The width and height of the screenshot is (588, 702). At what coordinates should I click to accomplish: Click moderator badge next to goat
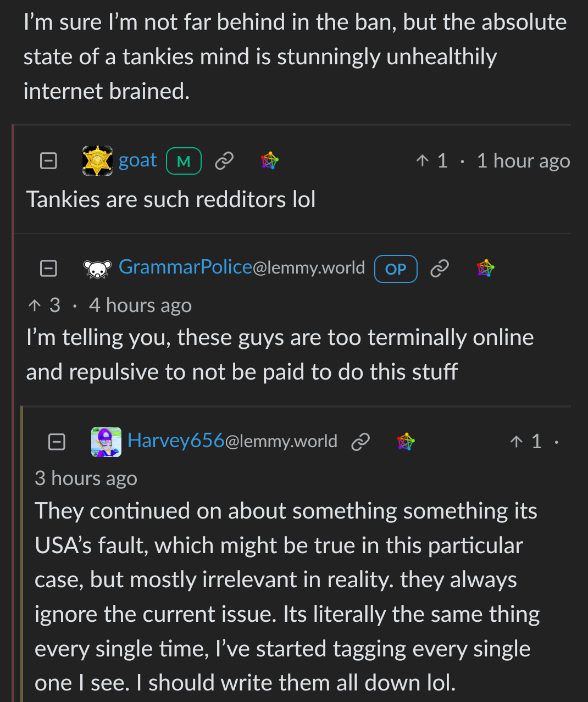click(x=184, y=161)
